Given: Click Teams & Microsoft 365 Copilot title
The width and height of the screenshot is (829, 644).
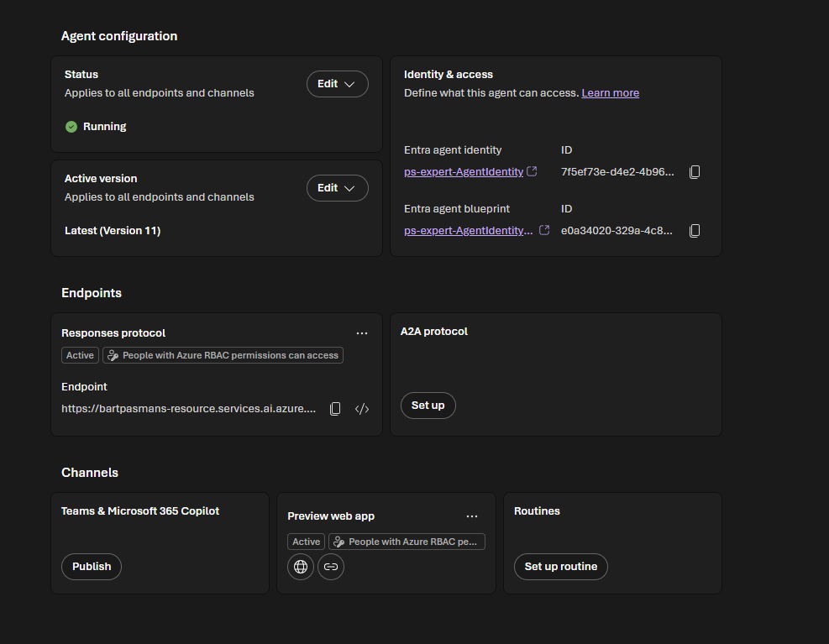Looking at the screenshot, I should (140, 511).
